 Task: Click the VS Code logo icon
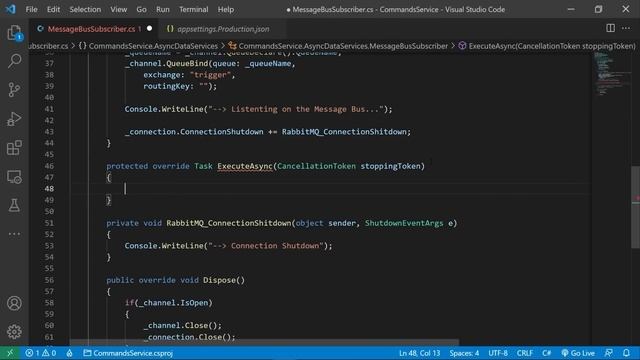click(11, 9)
